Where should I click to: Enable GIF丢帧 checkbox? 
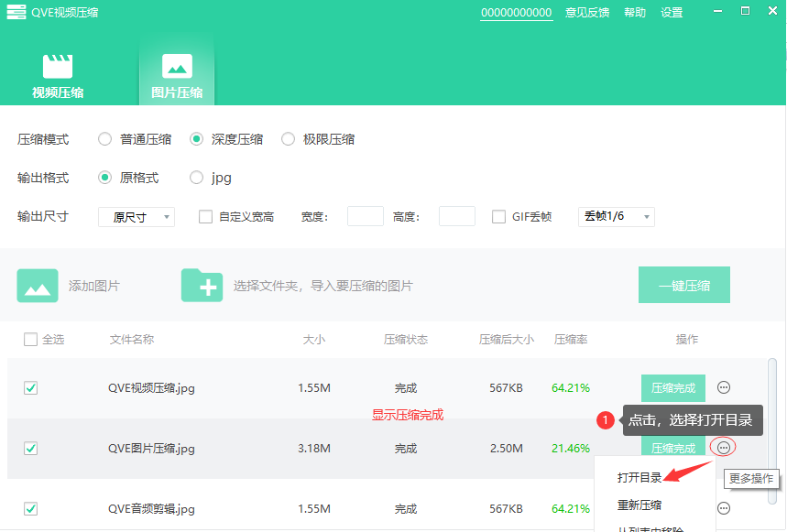499,217
